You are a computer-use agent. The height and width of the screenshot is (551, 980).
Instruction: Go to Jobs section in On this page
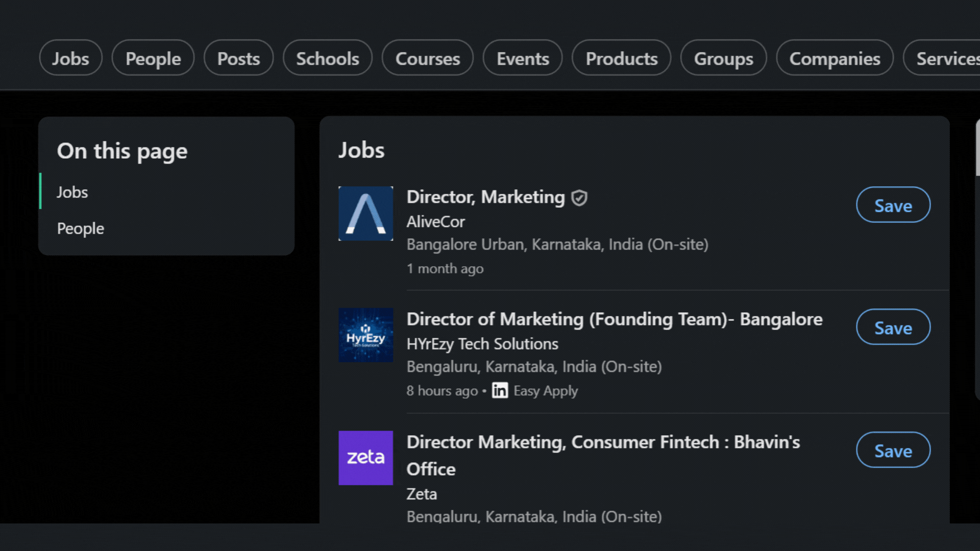pos(72,192)
